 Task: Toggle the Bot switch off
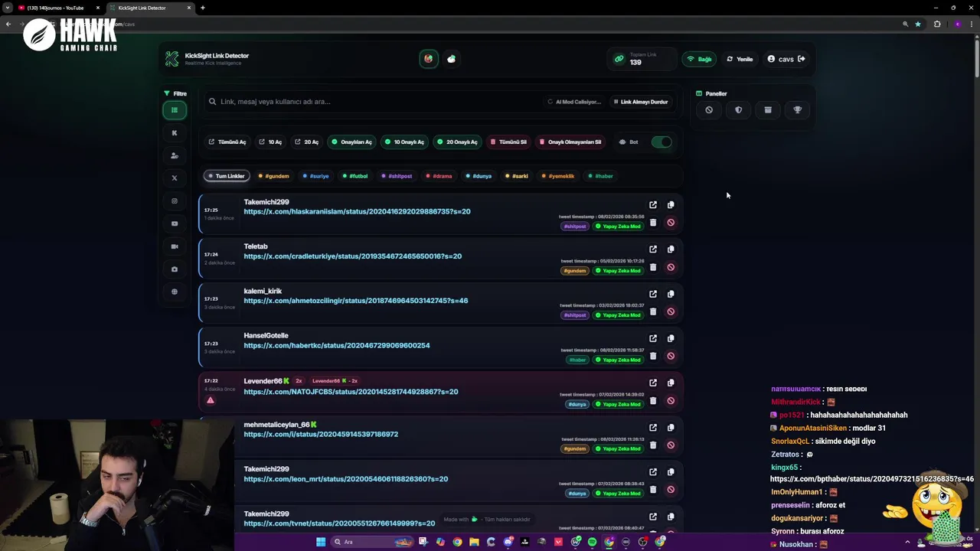click(x=661, y=142)
